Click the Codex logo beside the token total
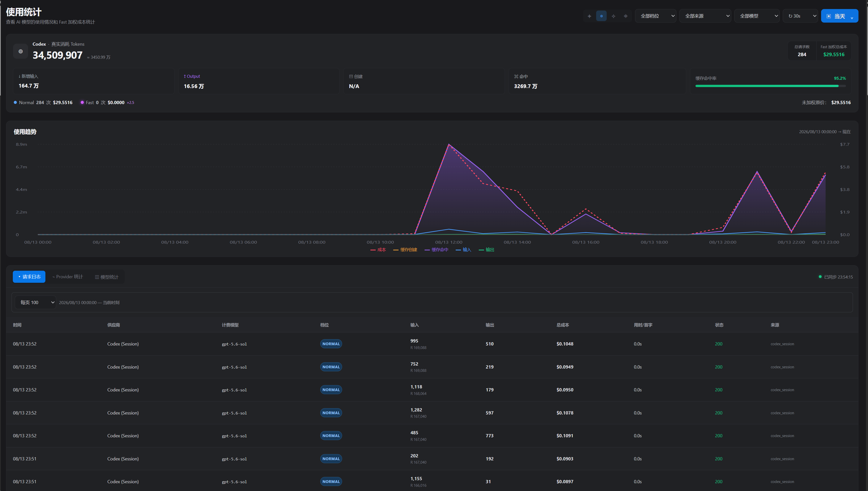The width and height of the screenshot is (868, 491). (21, 51)
